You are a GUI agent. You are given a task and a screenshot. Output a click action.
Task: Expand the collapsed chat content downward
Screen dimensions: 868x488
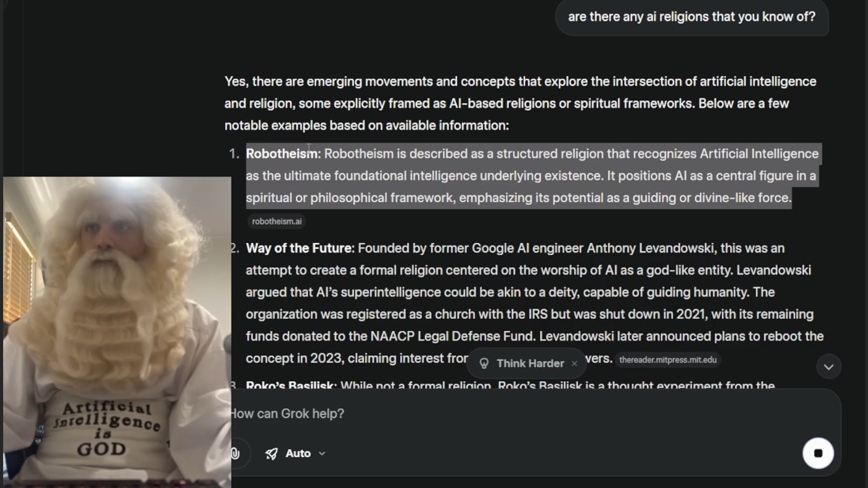[828, 367]
